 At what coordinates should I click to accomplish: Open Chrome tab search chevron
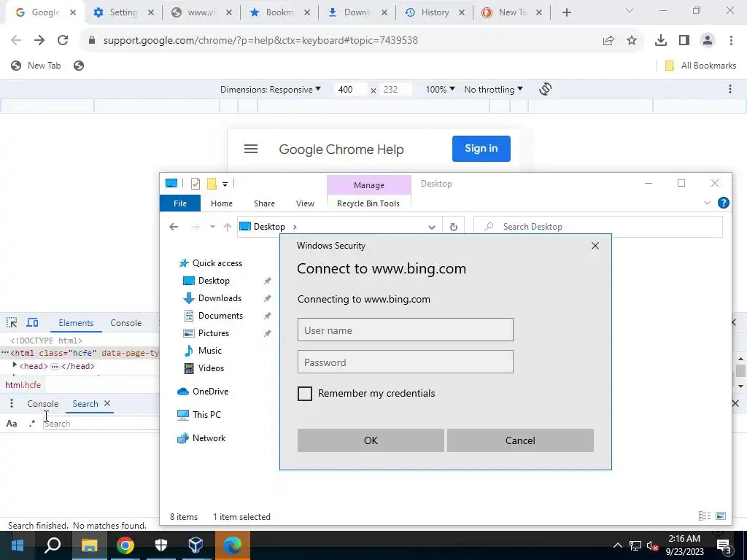coord(630,10)
